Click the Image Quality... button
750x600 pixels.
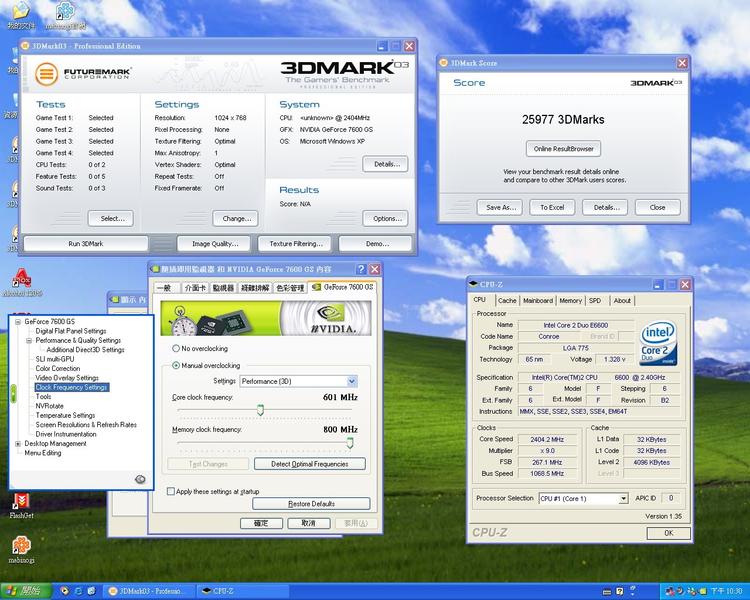click(x=215, y=244)
